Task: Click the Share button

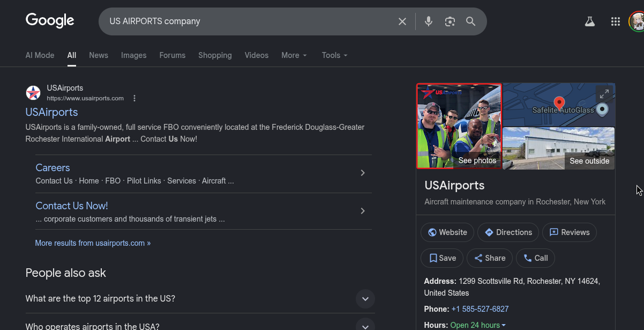Action: tap(490, 258)
